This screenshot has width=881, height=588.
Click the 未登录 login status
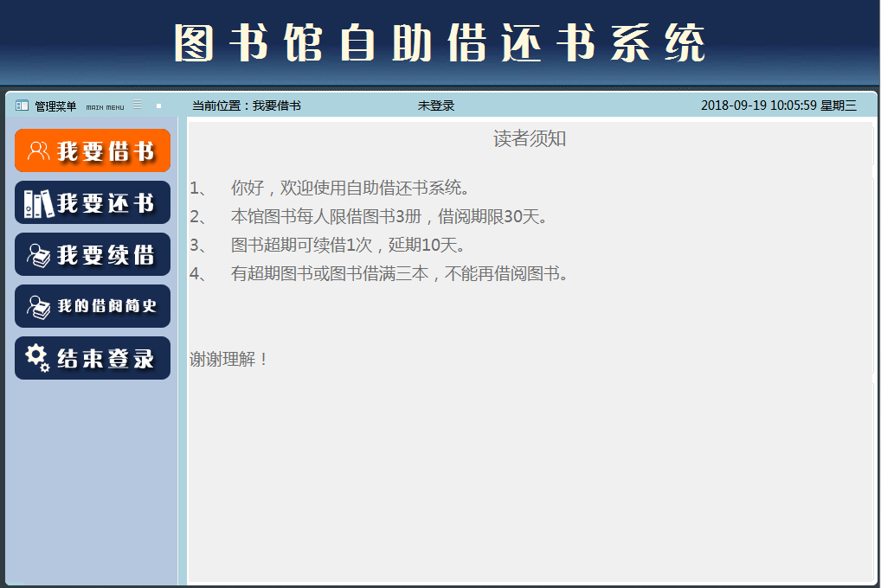[436, 105]
